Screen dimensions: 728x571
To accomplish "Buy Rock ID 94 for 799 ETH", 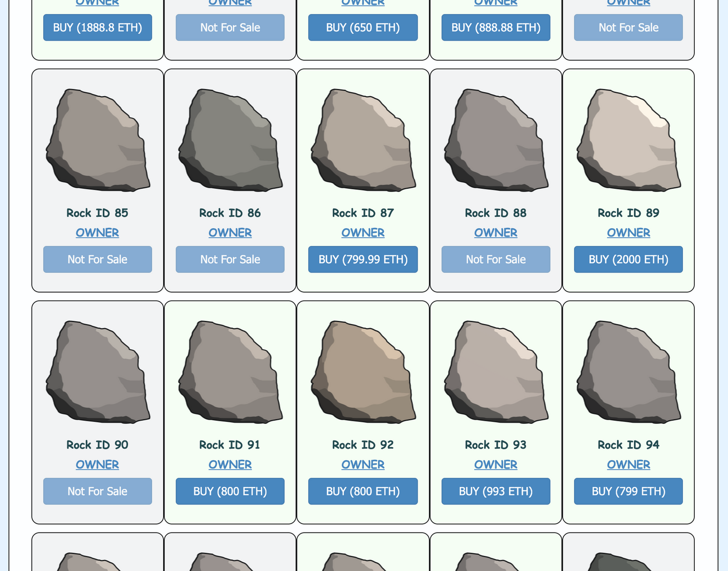I will coord(628,491).
